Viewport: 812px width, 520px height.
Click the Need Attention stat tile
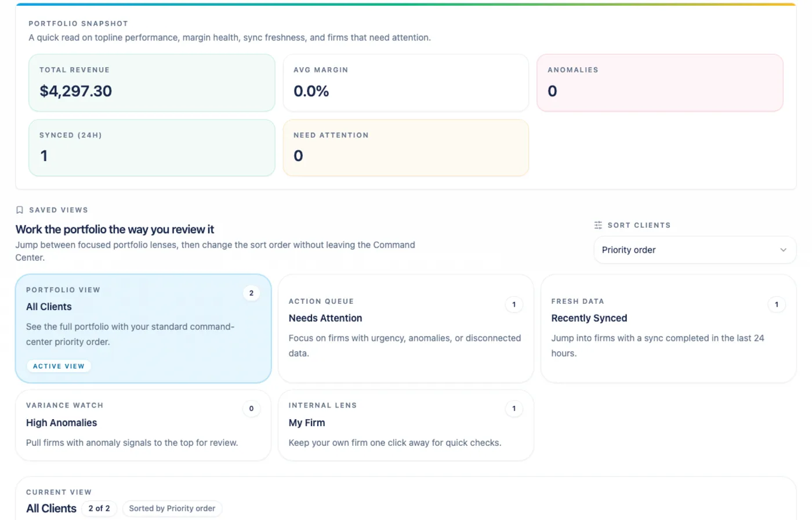point(405,148)
